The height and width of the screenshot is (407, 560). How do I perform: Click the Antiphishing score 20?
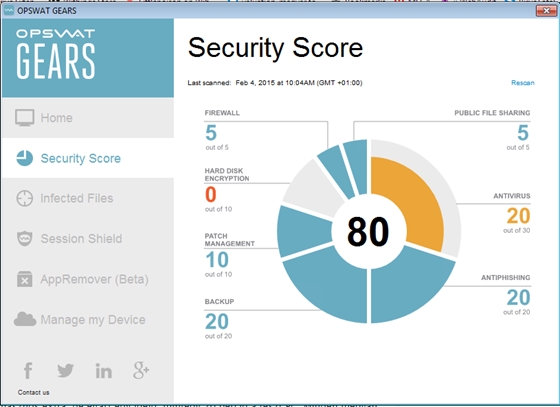[x=519, y=297]
